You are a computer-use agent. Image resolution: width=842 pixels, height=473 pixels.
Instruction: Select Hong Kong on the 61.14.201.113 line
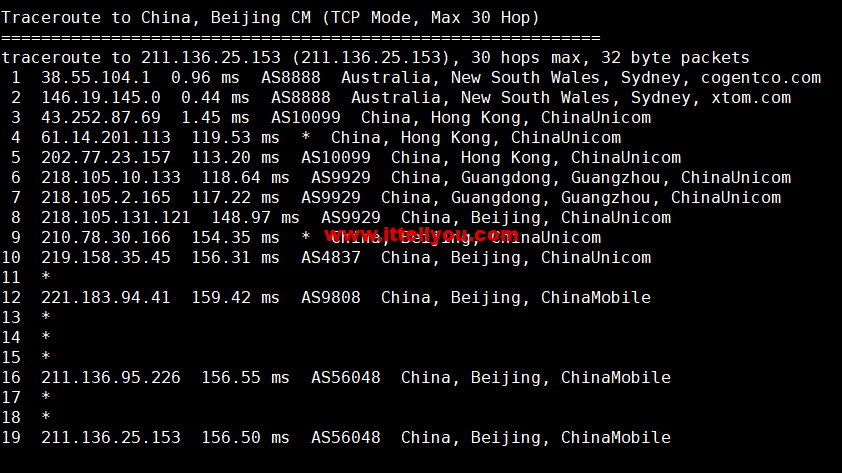tap(446, 138)
